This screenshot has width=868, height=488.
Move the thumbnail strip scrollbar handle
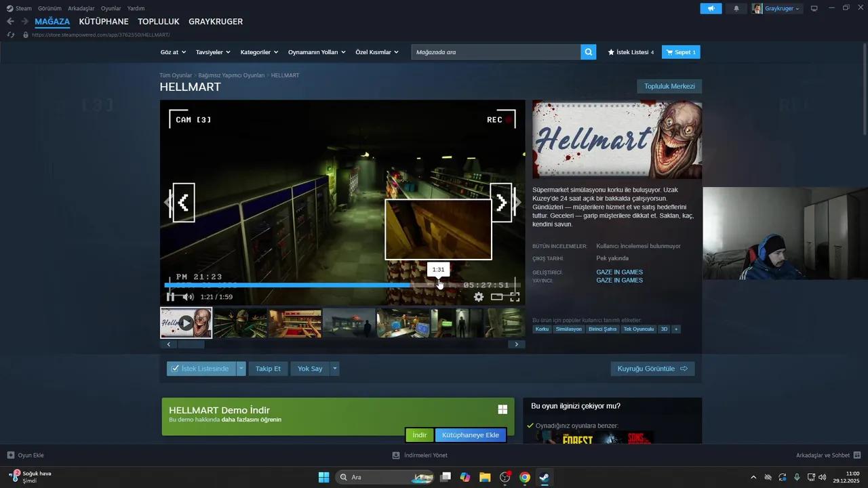coord(191,344)
